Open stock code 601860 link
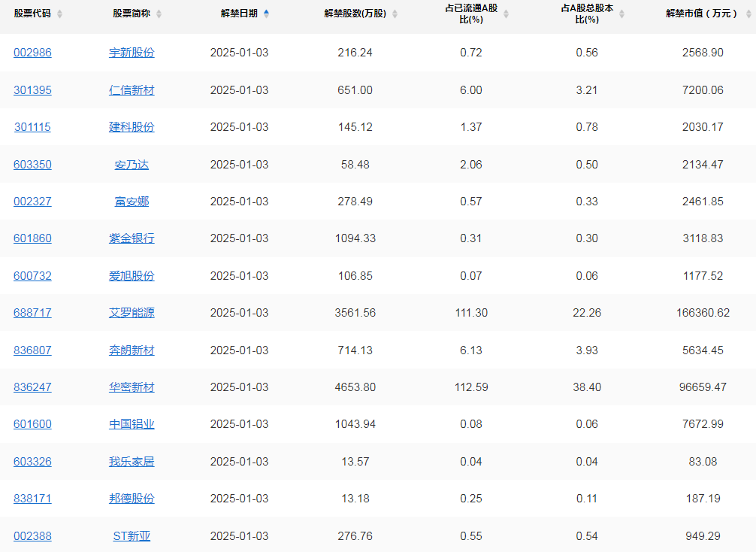This screenshot has height=552, width=756. [x=32, y=238]
